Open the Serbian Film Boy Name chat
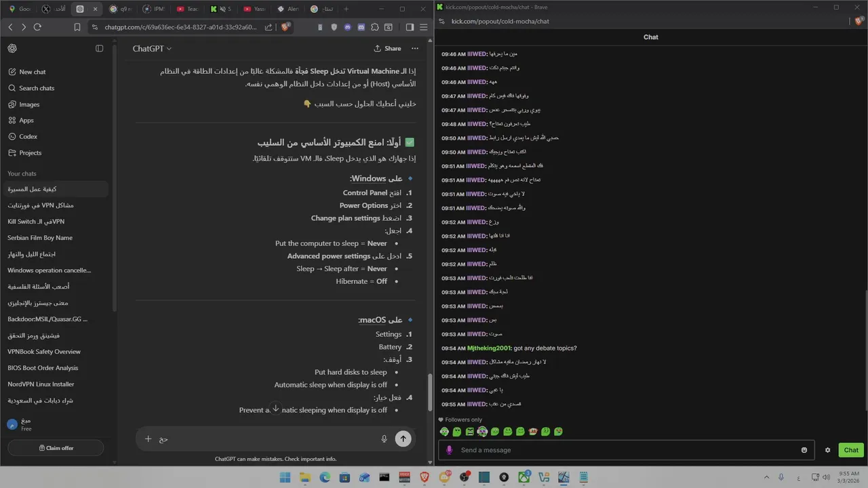Viewport: 868px width, 488px height. click(54, 238)
